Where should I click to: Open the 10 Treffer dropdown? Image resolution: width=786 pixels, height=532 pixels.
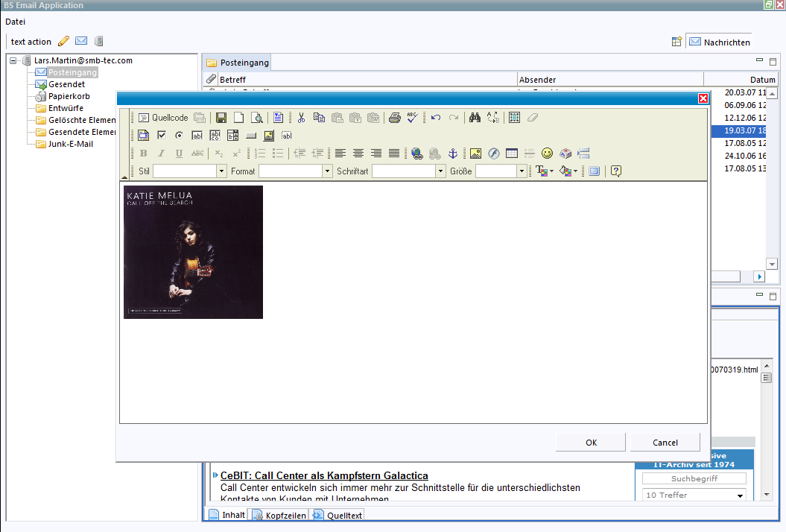694,495
